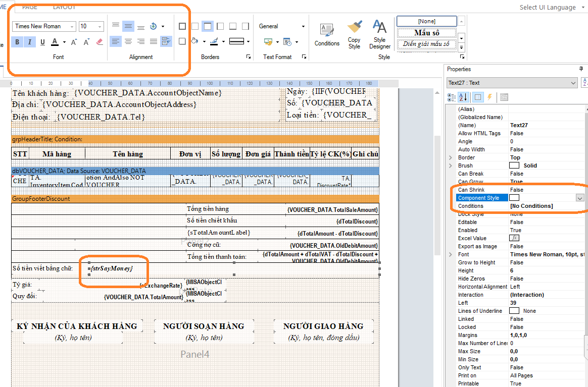The image size is (588, 387).
Task: Align text center horizontally
Action: click(128, 41)
